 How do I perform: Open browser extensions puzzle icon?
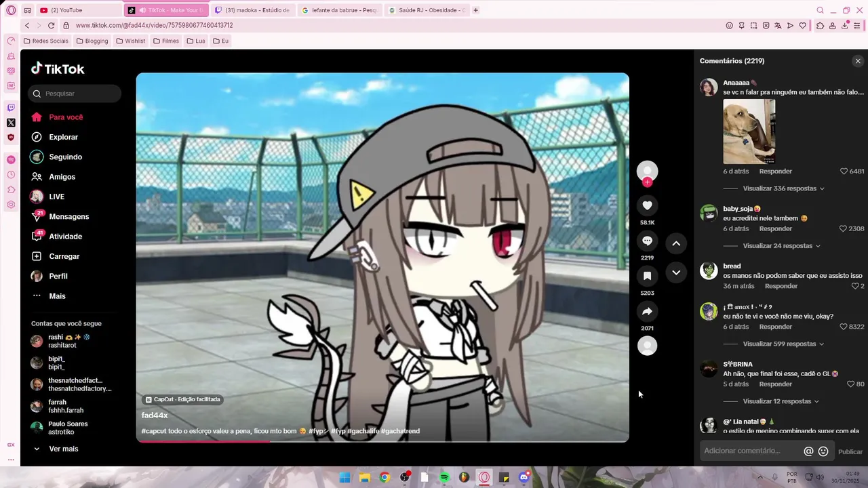[820, 26]
